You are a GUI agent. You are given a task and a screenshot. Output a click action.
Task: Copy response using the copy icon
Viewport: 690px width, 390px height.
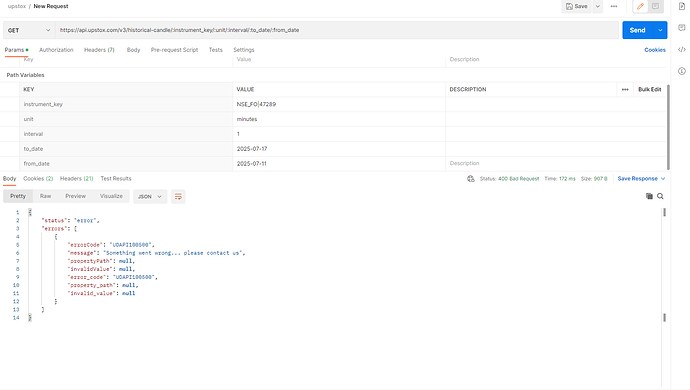click(649, 196)
